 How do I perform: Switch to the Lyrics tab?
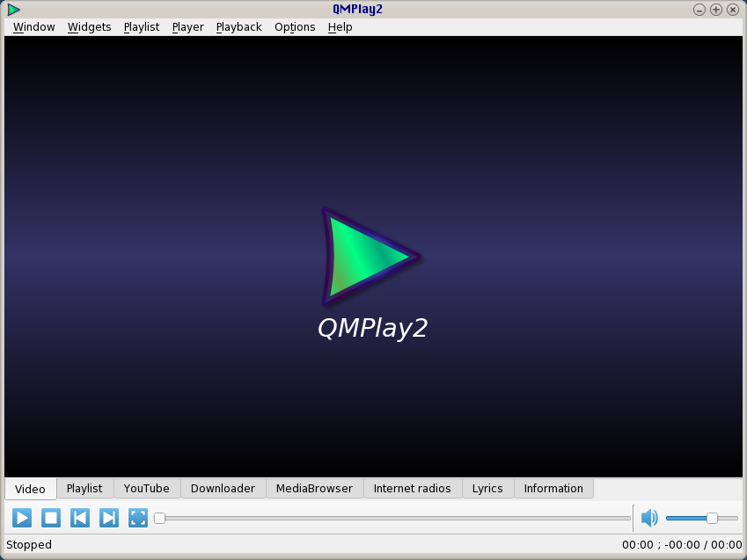coord(487,489)
